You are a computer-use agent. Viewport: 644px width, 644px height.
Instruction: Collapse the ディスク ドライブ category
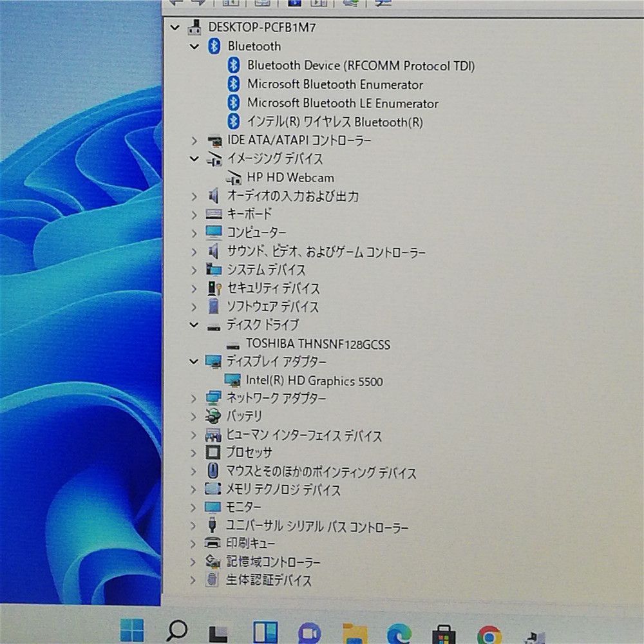194,325
